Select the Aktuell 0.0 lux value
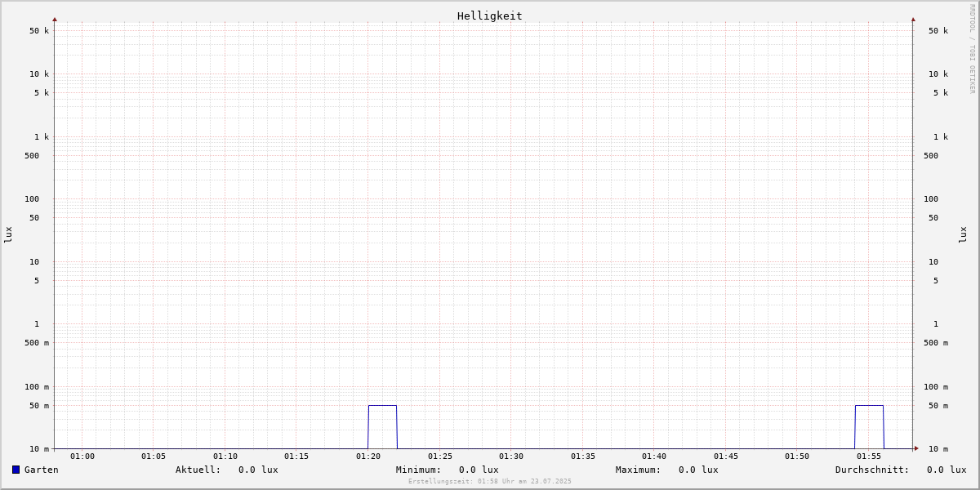 [x=258, y=470]
